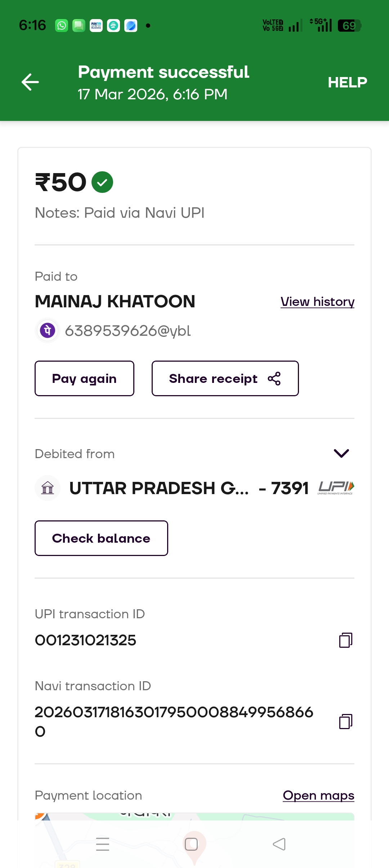389x868 pixels.
Task: Copy the UPI transaction ID
Action: pyautogui.click(x=345, y=640)
